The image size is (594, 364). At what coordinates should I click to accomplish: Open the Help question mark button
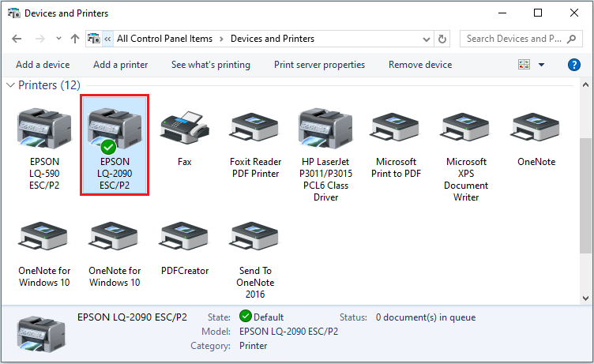(x=574, y=65)
